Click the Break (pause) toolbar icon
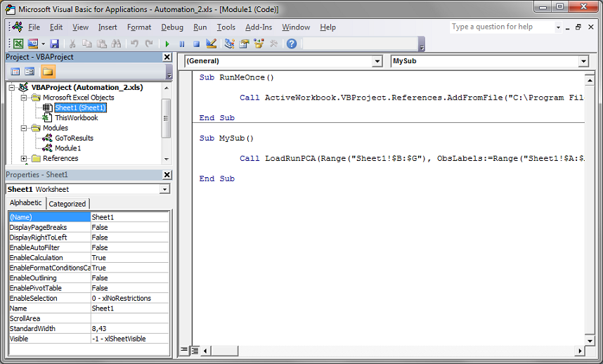 coord(182,44)
